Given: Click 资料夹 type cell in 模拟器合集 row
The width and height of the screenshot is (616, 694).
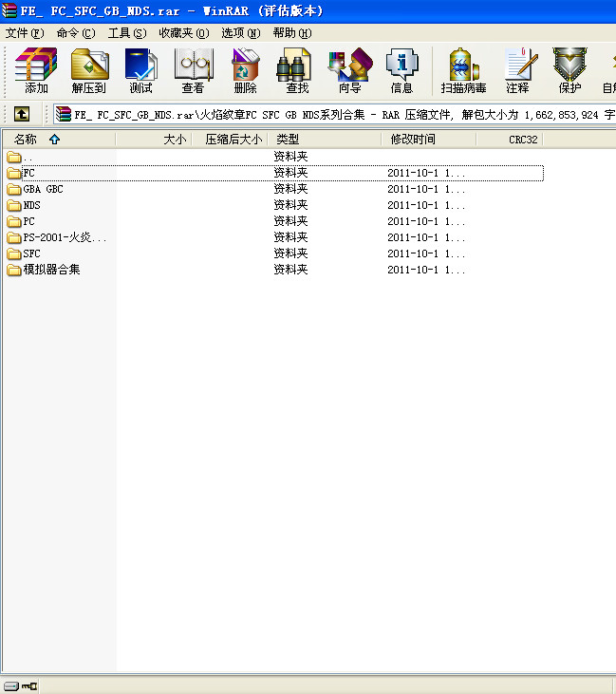Looking at the screenshot, I should tap(290, 270).
